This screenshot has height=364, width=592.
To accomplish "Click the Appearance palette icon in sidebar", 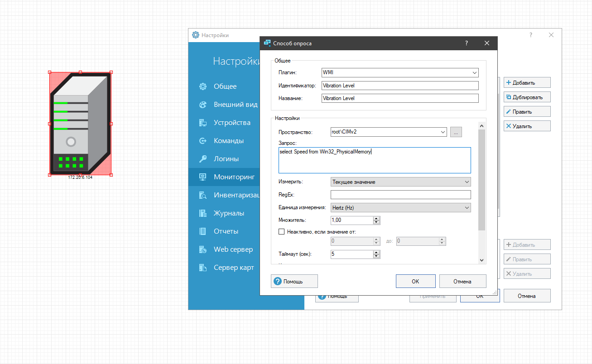I will (x=203, y=105).
